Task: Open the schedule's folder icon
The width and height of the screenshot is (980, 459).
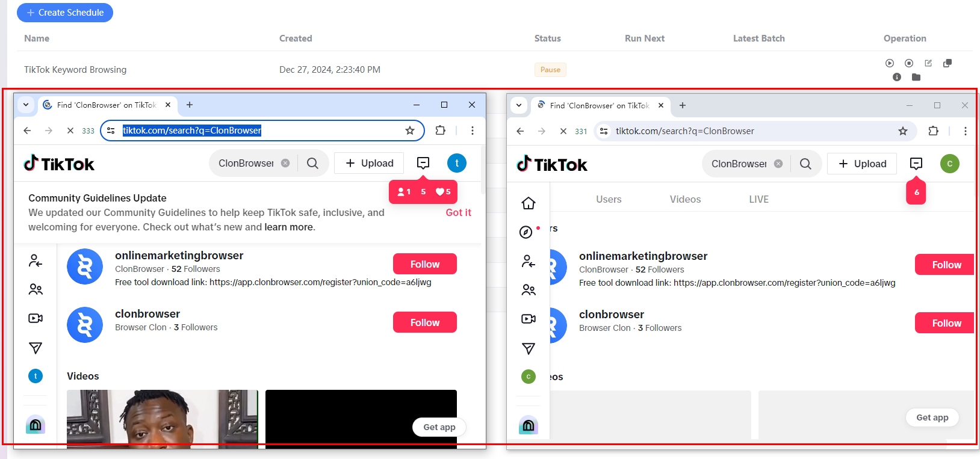Action: [916, 77]
